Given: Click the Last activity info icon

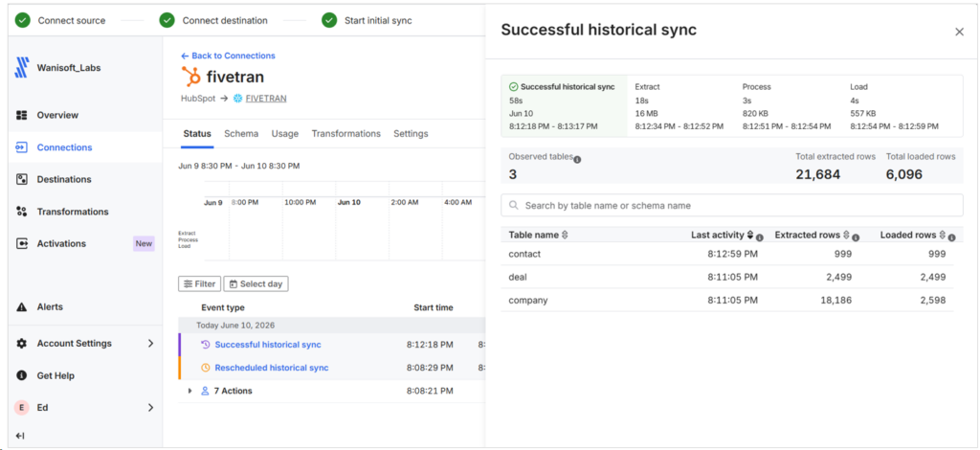Looking at the screenshot, I should (x=759, y=237).
